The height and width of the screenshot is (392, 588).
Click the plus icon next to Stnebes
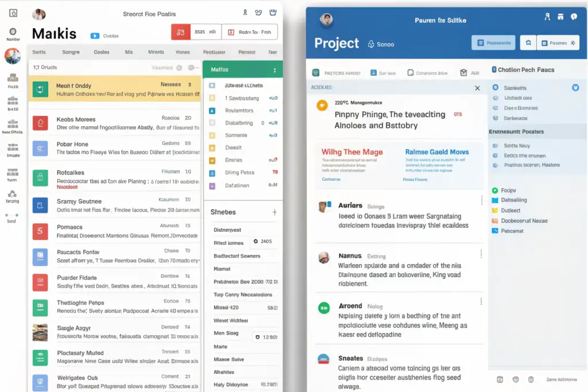[x=274, y=212]
